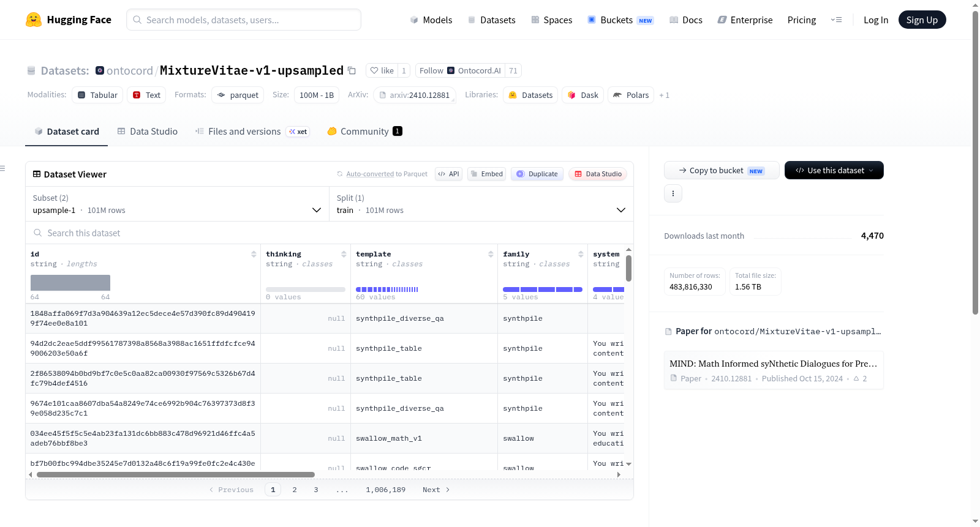Switch to the Data Studio tab

(148, 132)
